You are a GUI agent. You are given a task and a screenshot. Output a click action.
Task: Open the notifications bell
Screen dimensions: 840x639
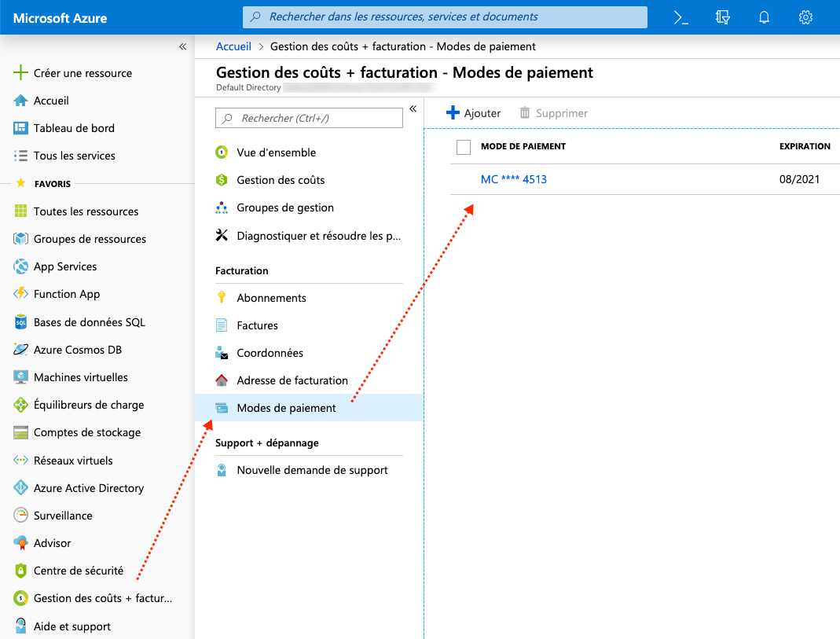coord(764,17)
